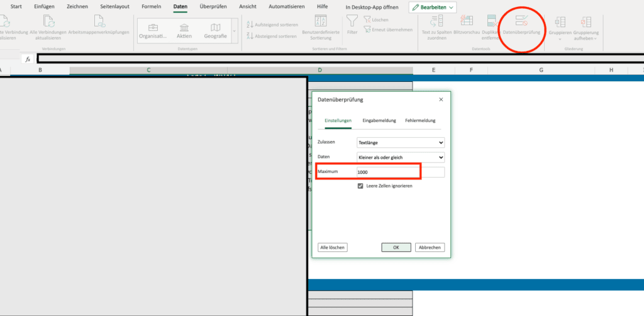644x316 pixels.
Task: Expand the data types gallery arrow
Action: coord(234,30)
